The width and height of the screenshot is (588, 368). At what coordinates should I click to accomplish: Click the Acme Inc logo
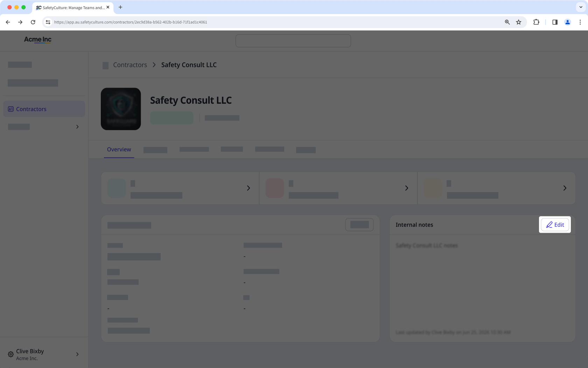coord(38,40)
